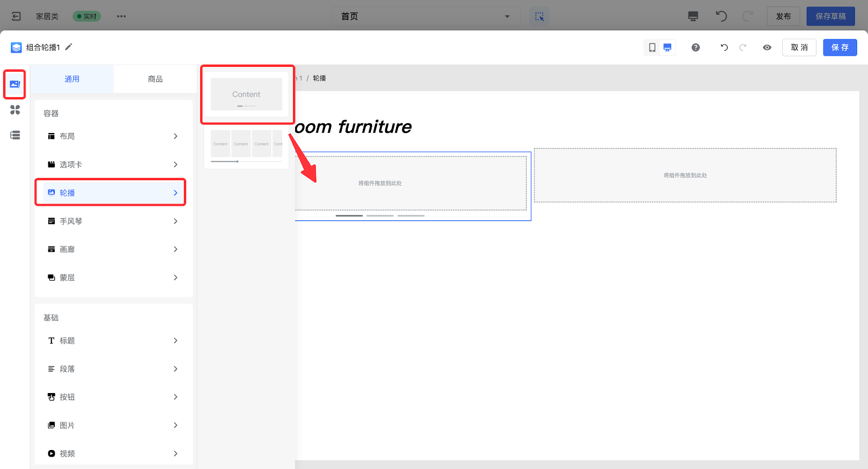Open the 首页 page dropdown
The height and width of the screenshot is (469, 868).
pyautogui.click(x=426, y=16)
